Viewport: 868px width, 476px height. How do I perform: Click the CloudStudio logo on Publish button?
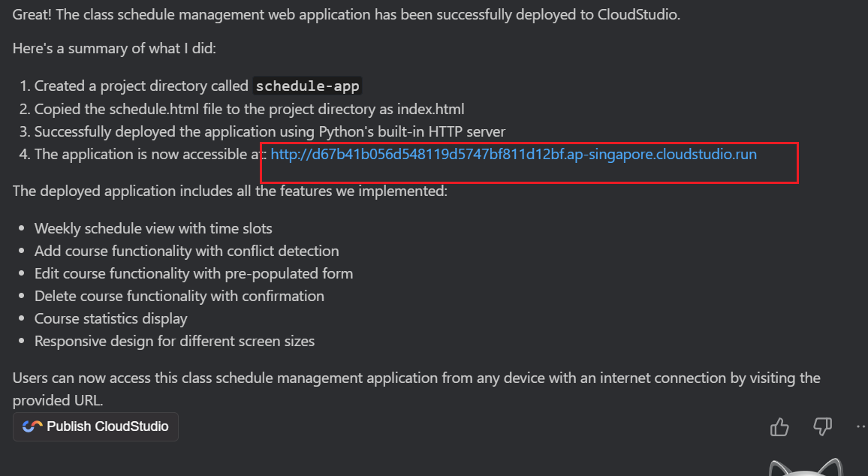pyautogui.click(x=32, y=426)
